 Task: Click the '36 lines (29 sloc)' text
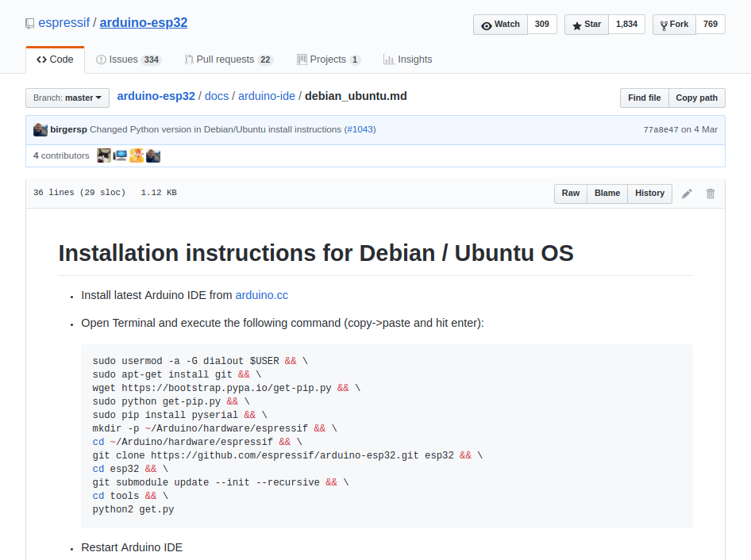(79, 193)
